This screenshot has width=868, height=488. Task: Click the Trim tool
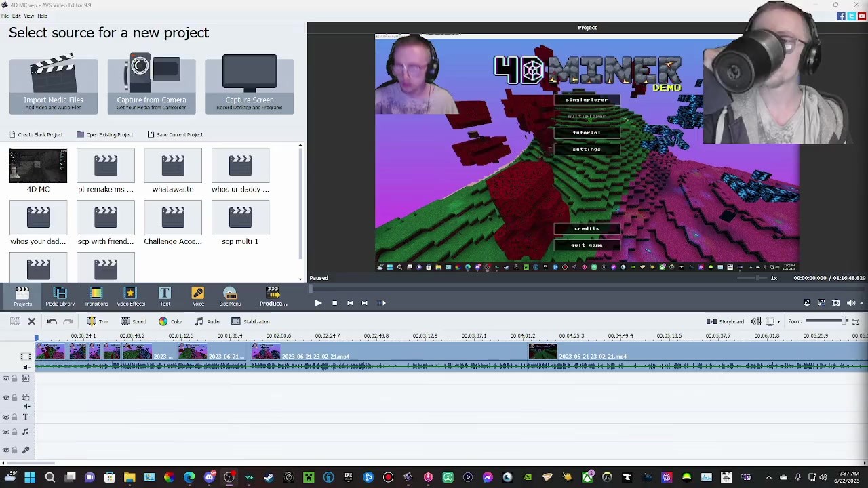pos(97,321)
